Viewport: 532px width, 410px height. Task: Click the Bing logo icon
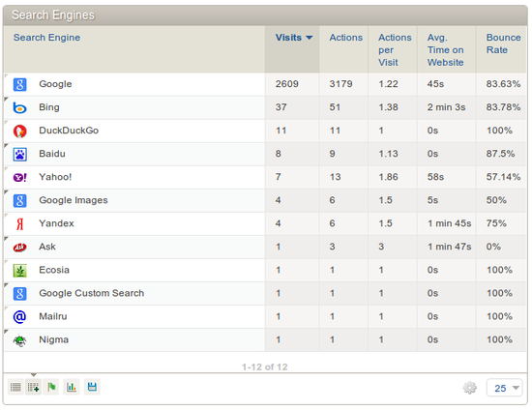19,108
